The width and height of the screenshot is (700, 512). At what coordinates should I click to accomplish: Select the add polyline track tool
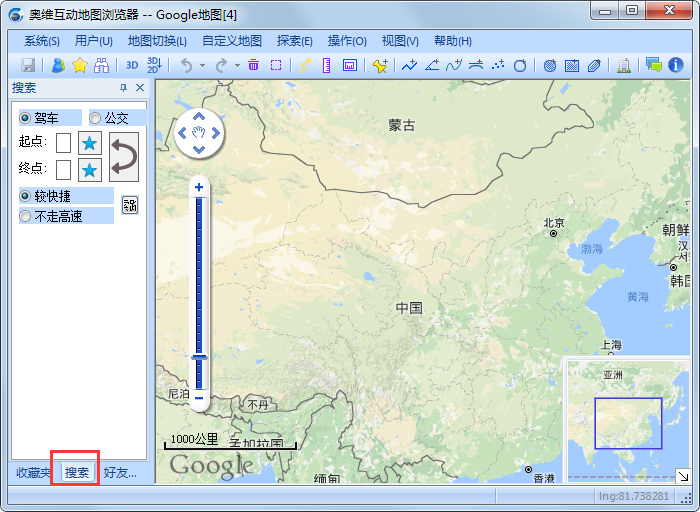409,65
